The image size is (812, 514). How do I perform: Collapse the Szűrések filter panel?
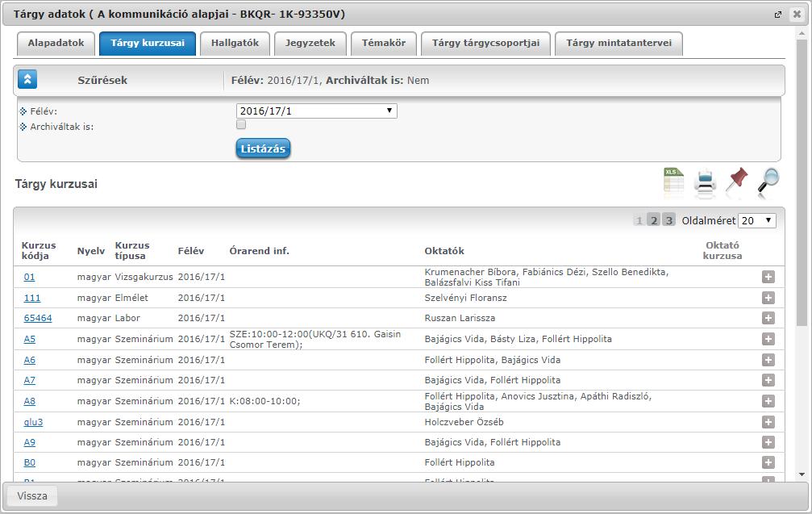click(x=27, y=80)
